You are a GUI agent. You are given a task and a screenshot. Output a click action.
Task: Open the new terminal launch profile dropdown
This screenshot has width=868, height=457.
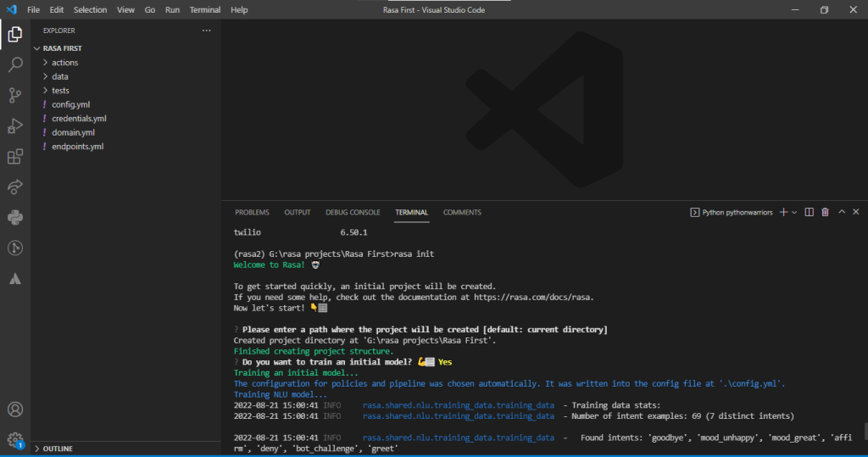click(794, 212)
